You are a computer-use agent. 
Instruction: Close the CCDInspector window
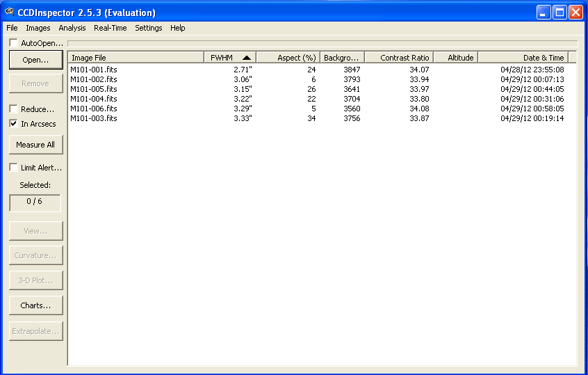(x=575, y=13)
